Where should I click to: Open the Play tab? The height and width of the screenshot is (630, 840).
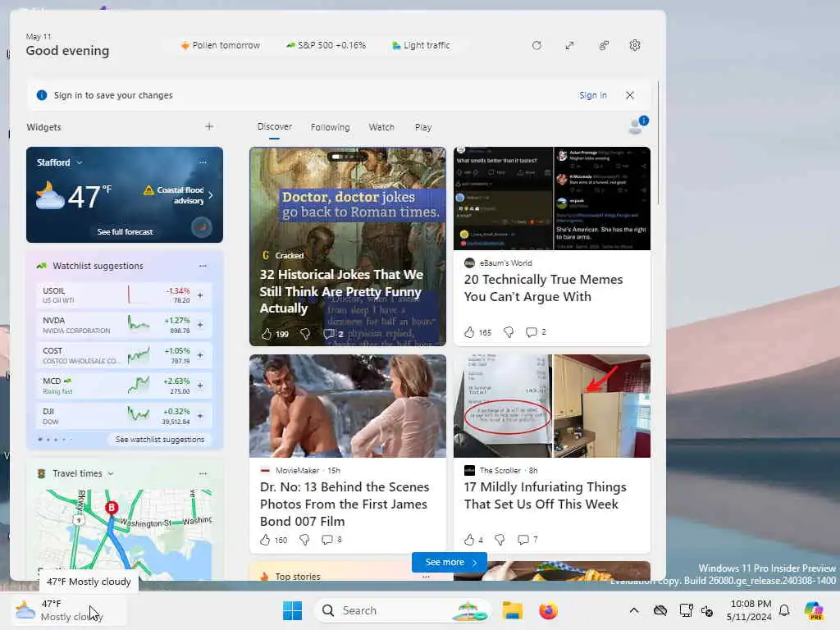423,127
